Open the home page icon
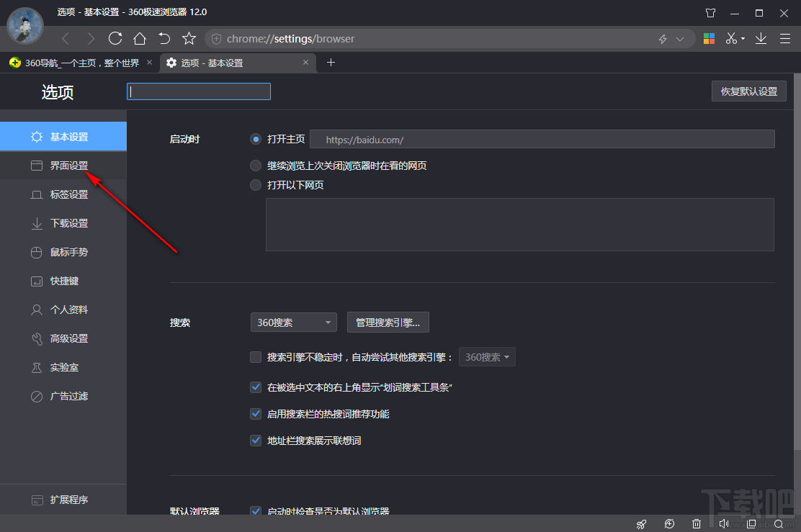Viewport: 801px width, 532px height. [x=140, y=38]
